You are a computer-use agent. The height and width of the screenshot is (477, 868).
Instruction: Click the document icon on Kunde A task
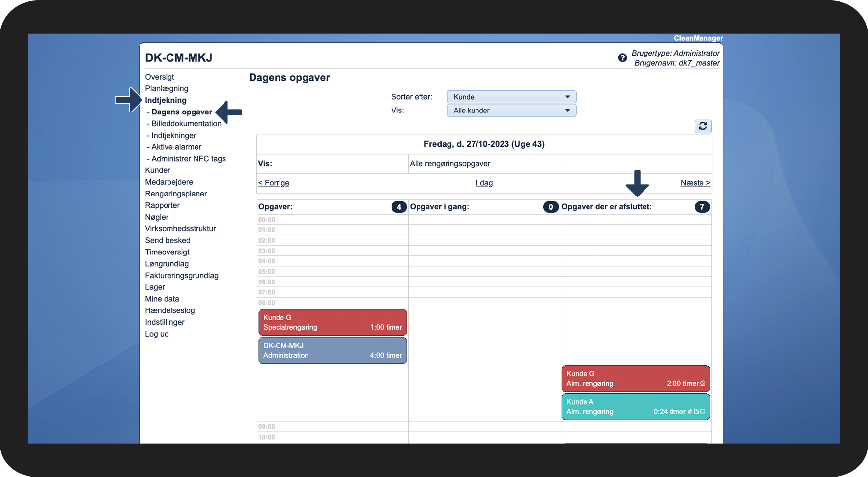(x=696, y=412)
